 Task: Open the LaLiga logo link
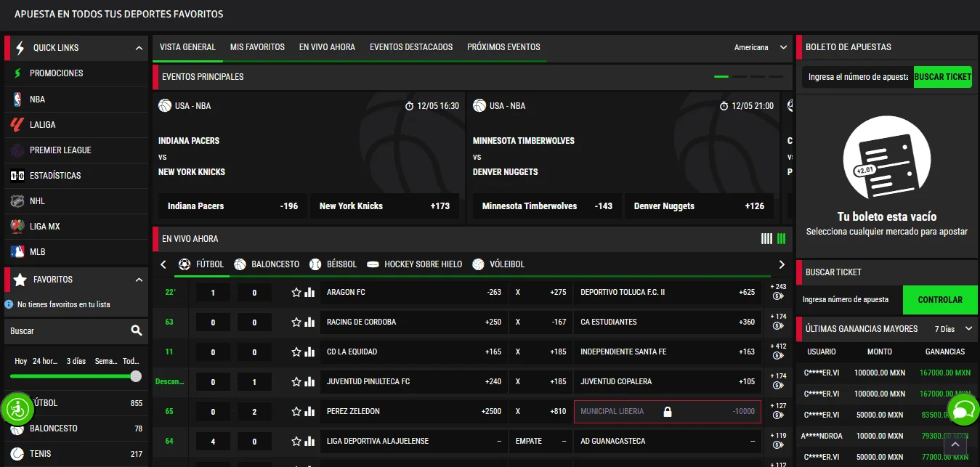pos(17,125)
